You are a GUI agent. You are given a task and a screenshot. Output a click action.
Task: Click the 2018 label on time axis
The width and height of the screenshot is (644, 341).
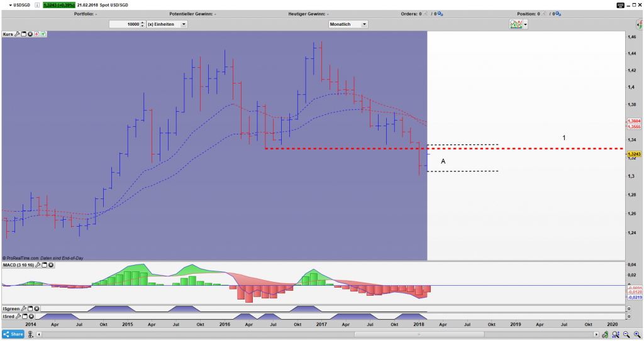[x=418, y=324]
